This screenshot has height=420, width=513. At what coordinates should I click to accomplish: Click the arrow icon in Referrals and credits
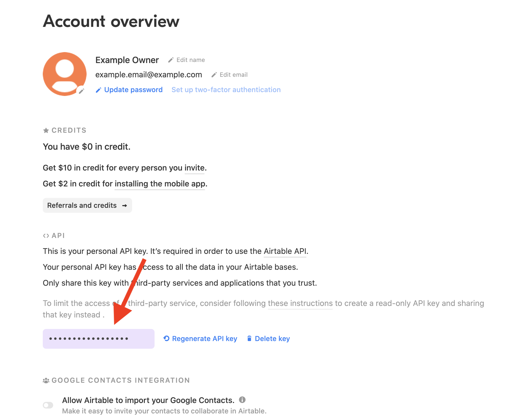tap(125, 206)
